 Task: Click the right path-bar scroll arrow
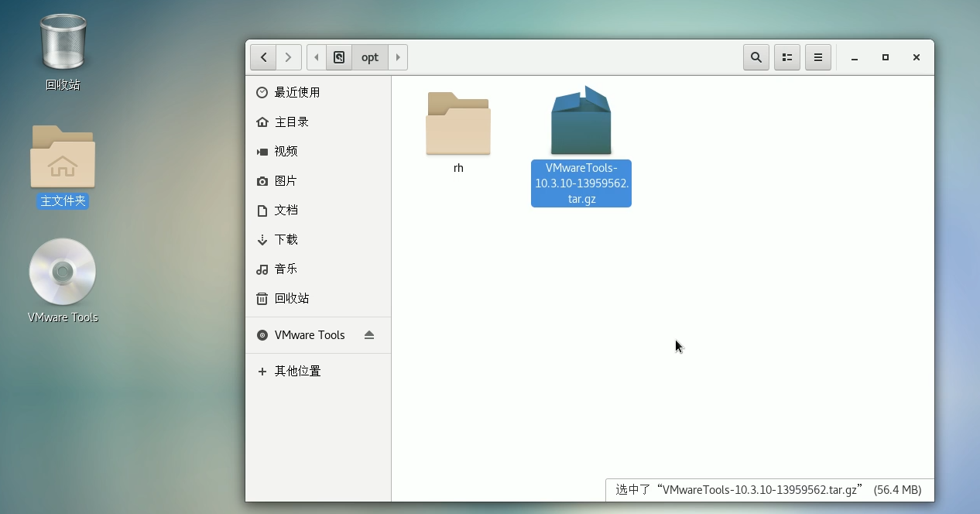pyautogui.click(x=398, y=57)
